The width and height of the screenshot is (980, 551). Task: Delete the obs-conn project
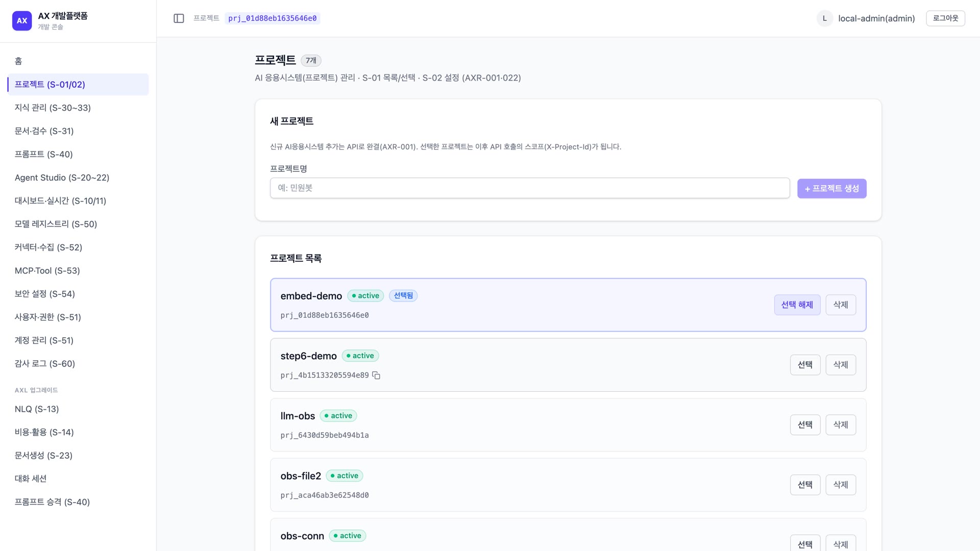point(841,544)
